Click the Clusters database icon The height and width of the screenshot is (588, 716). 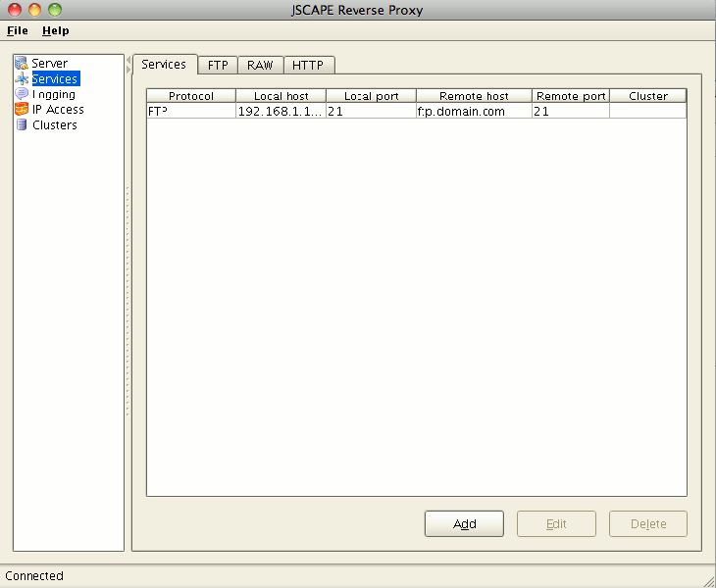[22, 124]
